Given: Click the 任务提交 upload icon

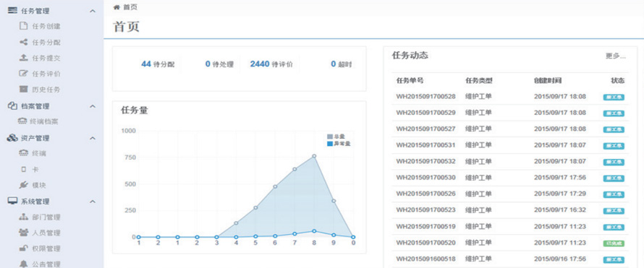Looking at the screenshot, I should [23, 58].
